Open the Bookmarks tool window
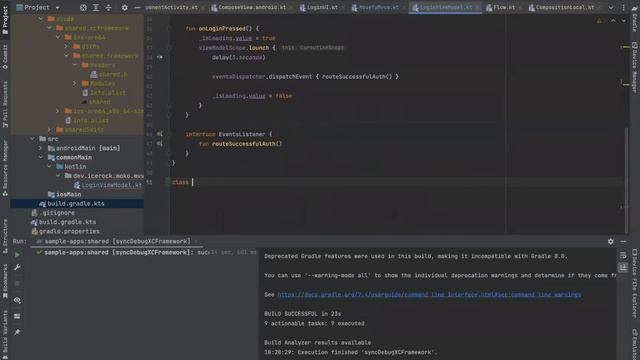This screenshot has height=360, width=640. [5, 281]
